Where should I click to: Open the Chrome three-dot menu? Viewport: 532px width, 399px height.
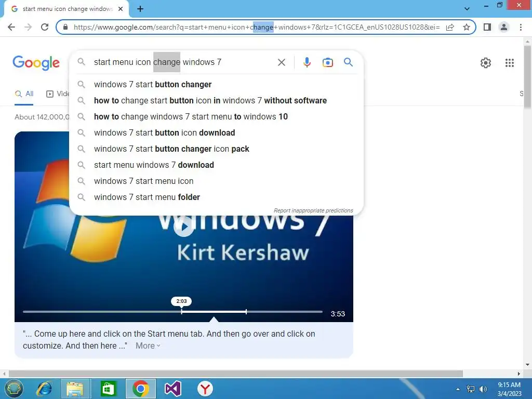click(521, 27)
